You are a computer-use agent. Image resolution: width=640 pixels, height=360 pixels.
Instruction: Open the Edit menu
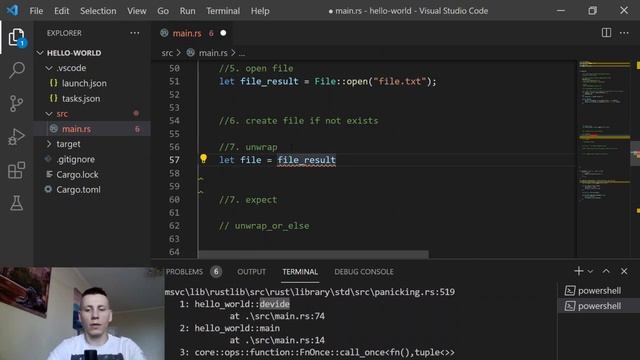pyautogui.click(x=62, y=11)
